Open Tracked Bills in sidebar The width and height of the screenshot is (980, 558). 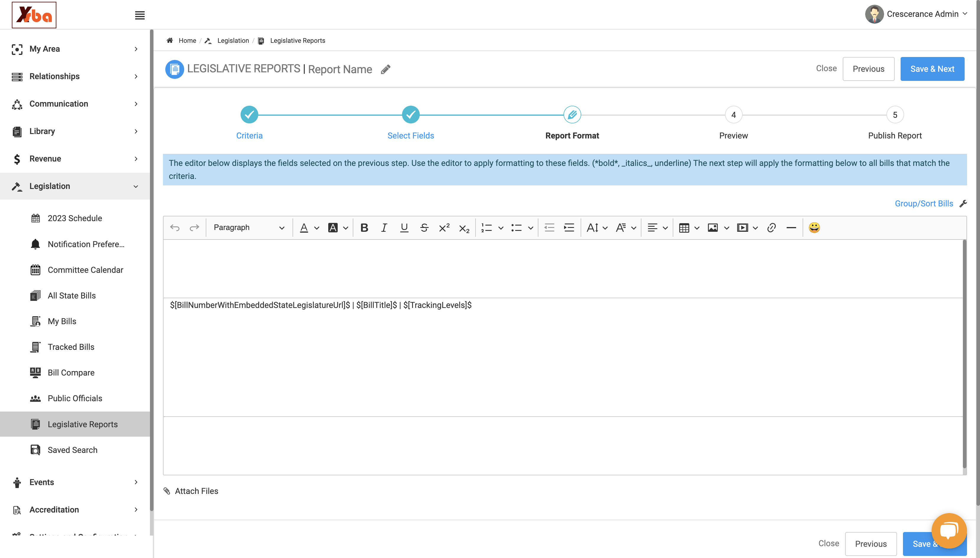click(x=71, y=347)
